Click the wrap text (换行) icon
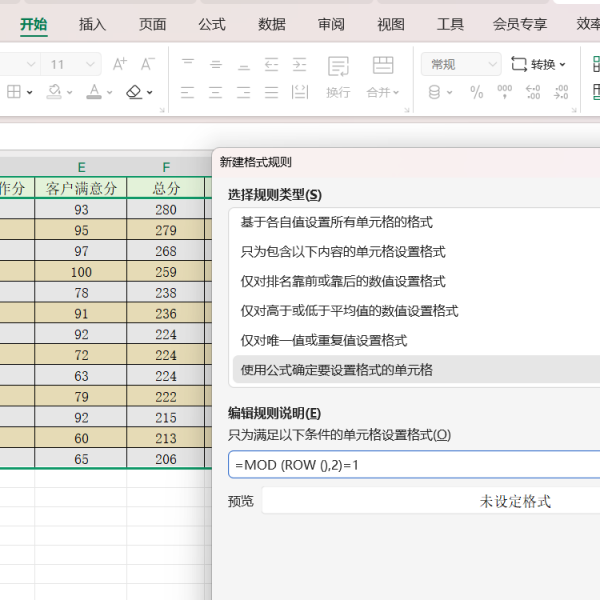Screen dimensions: 600x600 tap(339, 67)
